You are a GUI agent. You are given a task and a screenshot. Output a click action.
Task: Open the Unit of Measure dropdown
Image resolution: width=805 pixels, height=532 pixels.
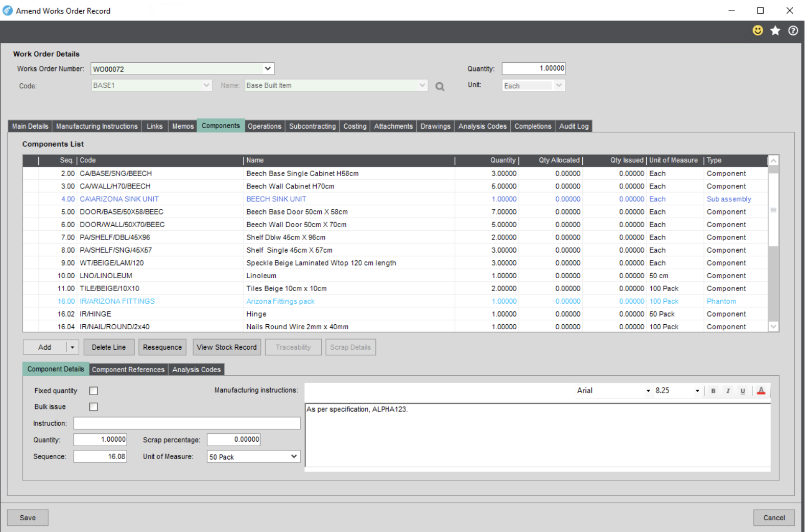coord(294,456)
